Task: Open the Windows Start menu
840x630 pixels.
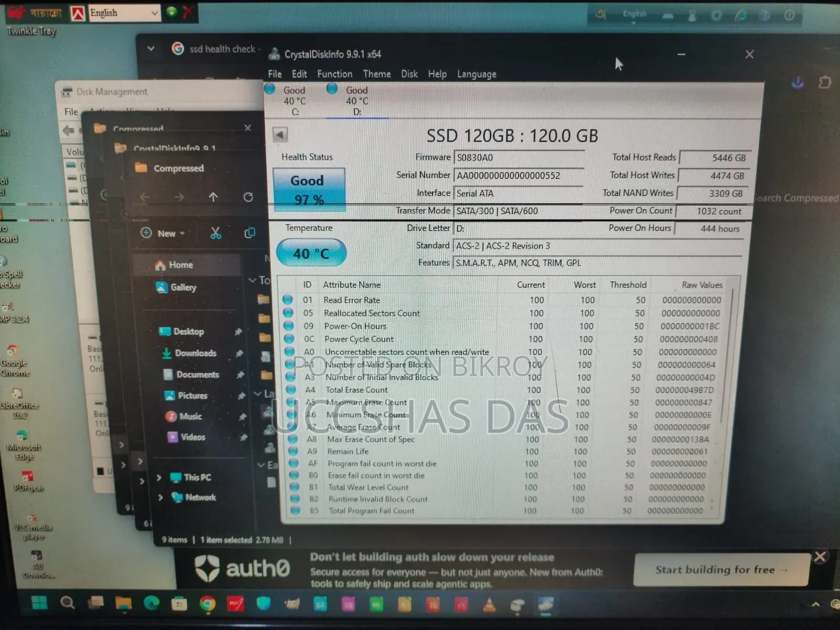Action: point(39,603)
